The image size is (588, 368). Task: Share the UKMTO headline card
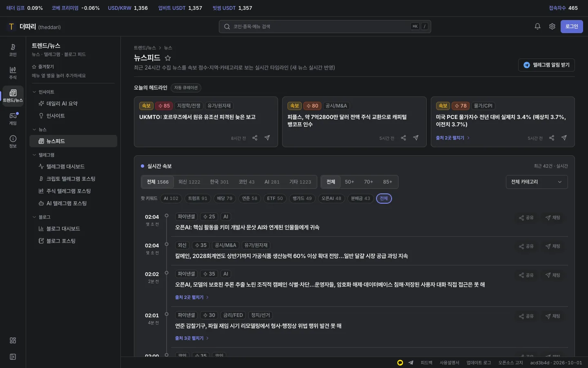[x=255, y=138]
